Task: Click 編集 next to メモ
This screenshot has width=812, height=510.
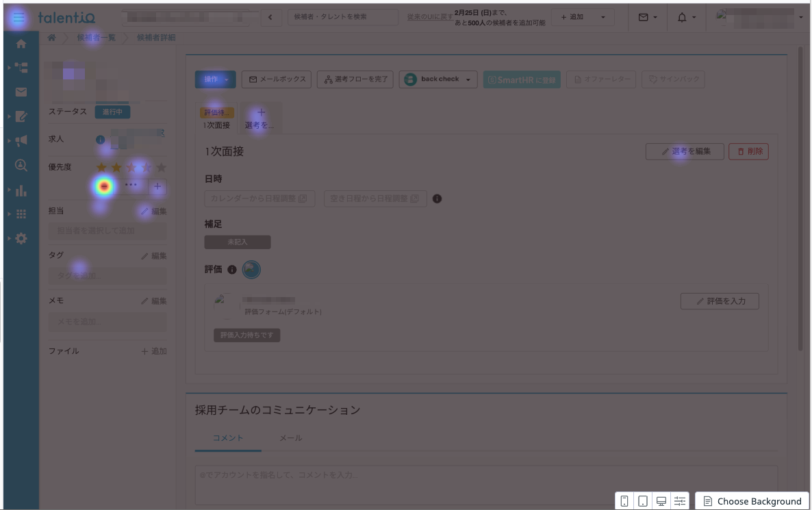Action: click(x=154, y=301)
